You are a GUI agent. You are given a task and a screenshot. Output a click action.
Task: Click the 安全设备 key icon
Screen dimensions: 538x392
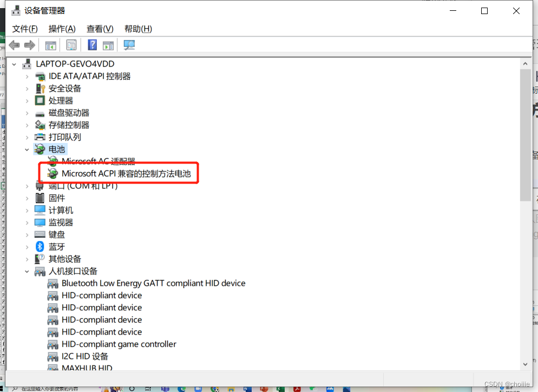pos(40,89)
